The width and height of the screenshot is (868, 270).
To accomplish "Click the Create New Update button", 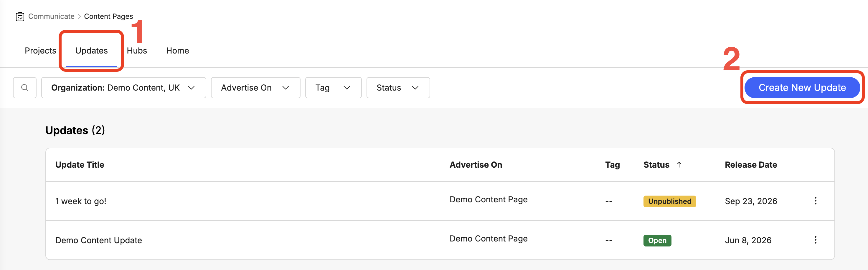I will coord(802,88).
